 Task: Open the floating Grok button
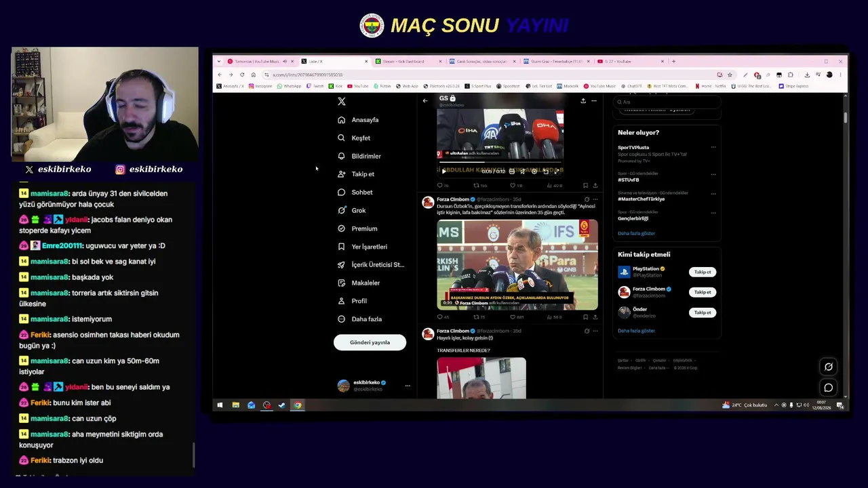[829, 367]
